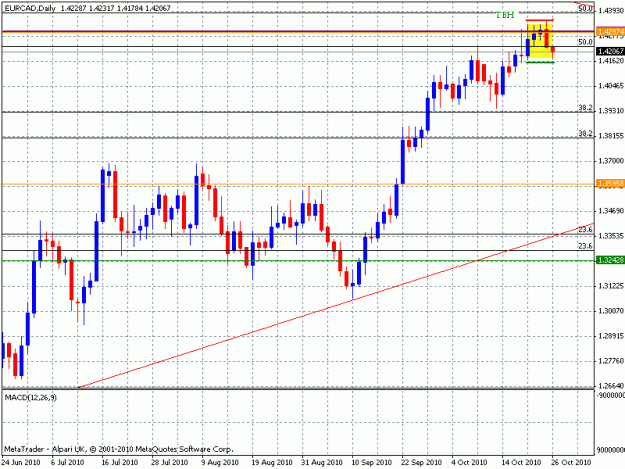Click the 9 Aug 2010 date label

pos(220,462)
